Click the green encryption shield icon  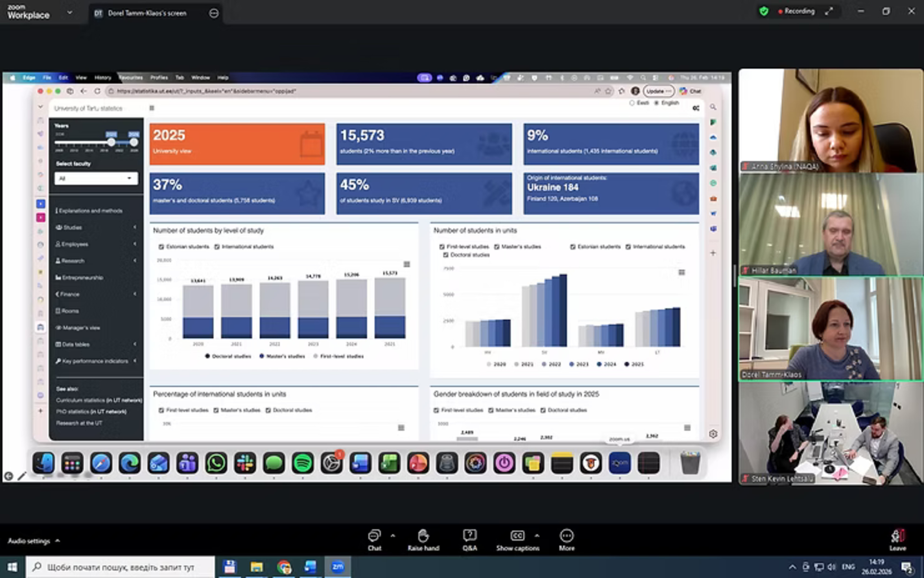764,12
